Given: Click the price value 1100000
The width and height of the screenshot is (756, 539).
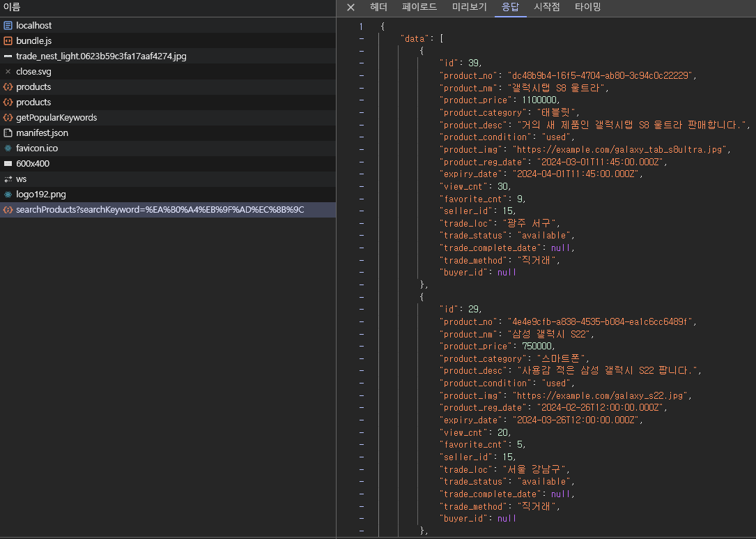Looking at the screenshot, I should coord(539,100).
